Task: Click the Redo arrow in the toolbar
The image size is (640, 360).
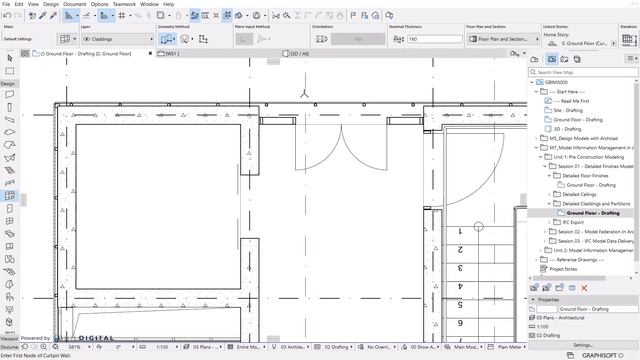Action: [x=18, y=16]
